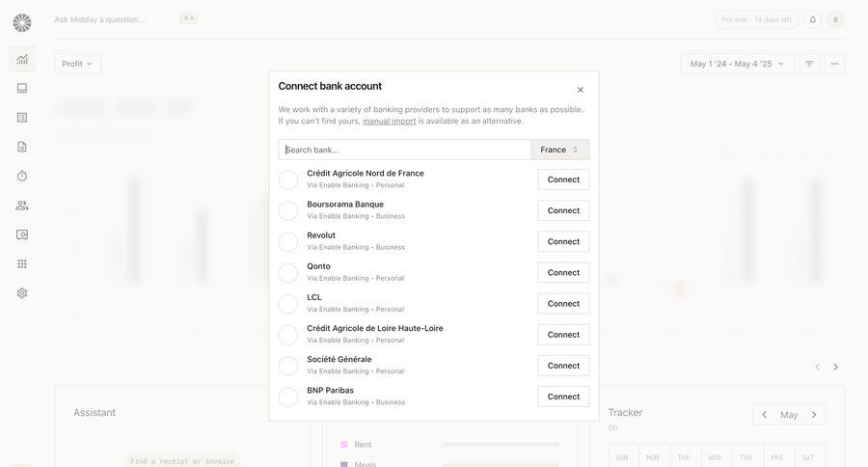Connect Crédit Agricole de Loire Haute-Loire
The width and height of the screenshot is (868, 467).
point(563,335)
